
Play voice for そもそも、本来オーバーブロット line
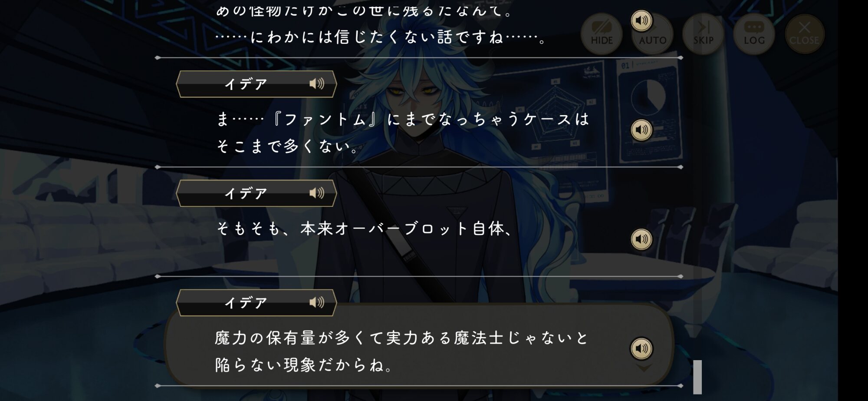[x=641, y=239]
